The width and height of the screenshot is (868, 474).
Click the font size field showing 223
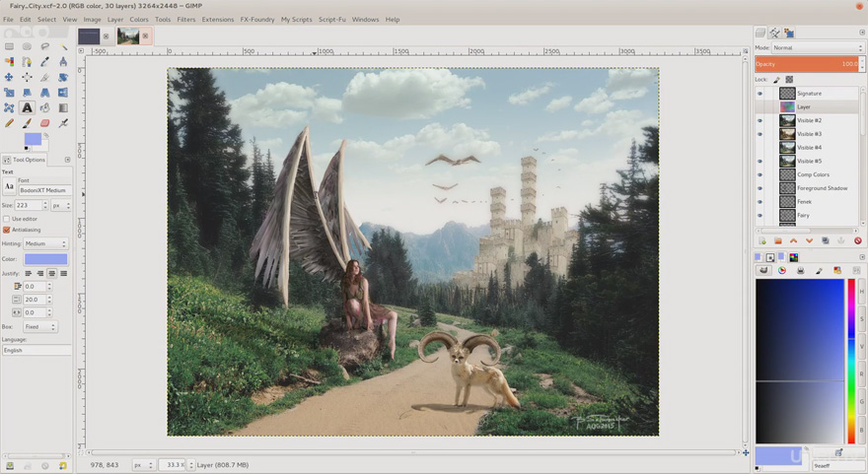(28, 205)
